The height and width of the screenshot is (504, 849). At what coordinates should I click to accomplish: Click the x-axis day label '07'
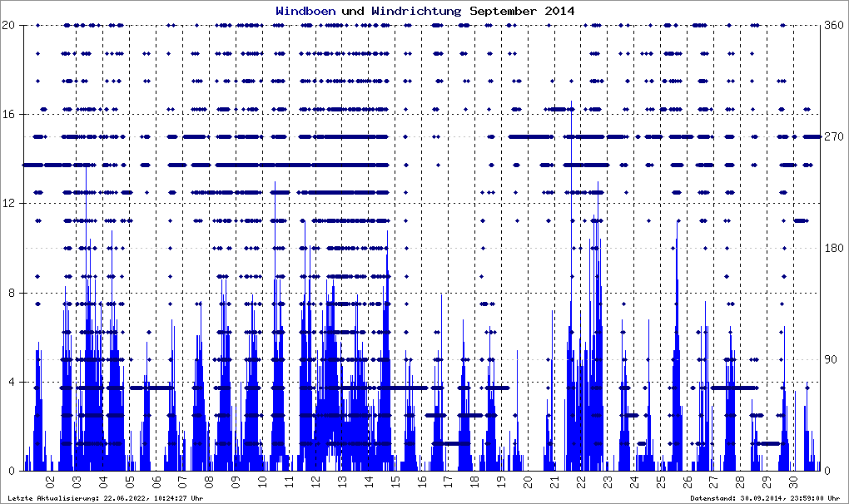(182, 482)
